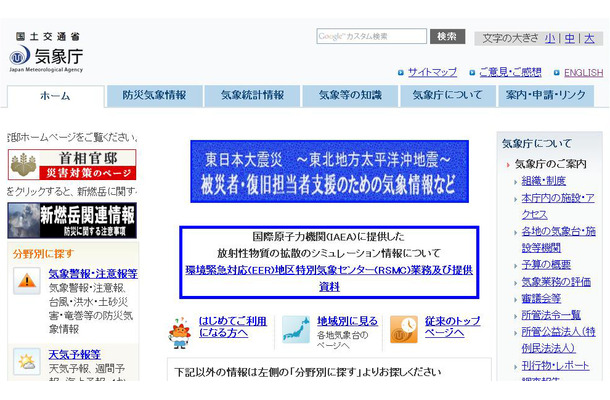This screenshot has height=400, width=610.
Task: Set text size to 中 (medium)
Action: [570, 38]
